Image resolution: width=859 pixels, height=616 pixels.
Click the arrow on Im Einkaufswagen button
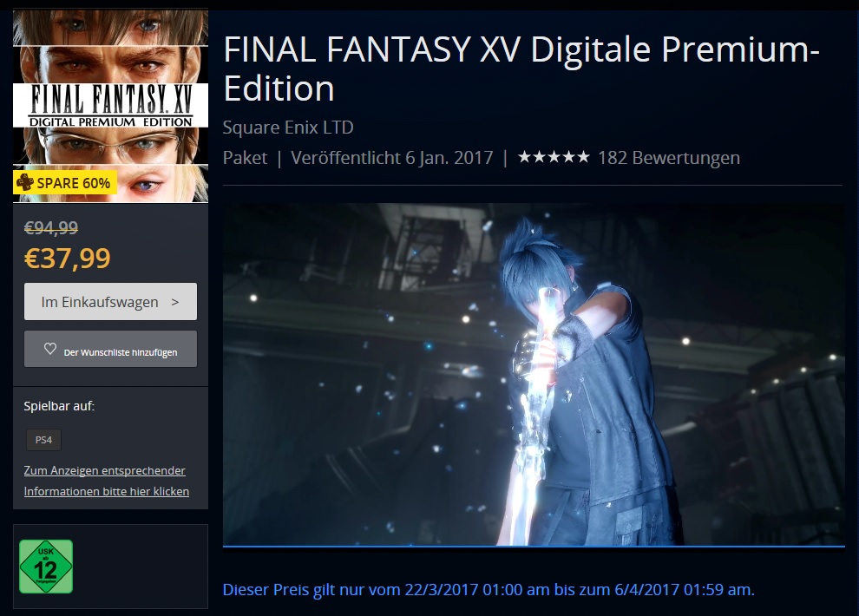coord(174,302)
